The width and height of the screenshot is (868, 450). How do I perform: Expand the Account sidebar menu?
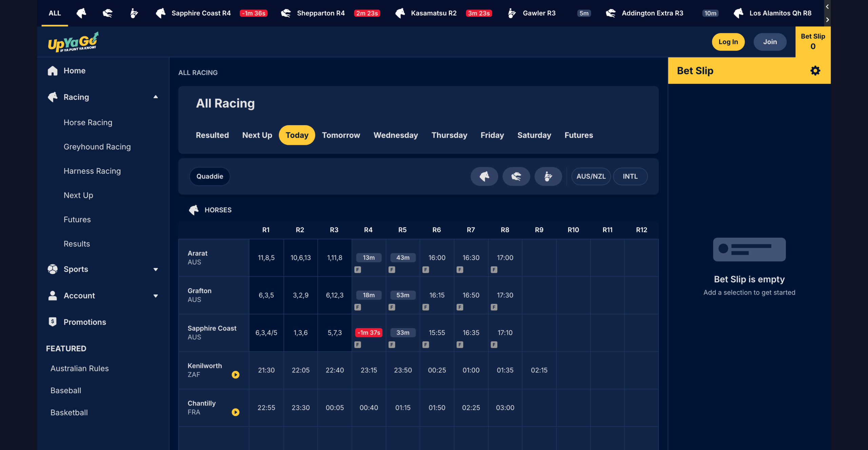click(156, 296)
